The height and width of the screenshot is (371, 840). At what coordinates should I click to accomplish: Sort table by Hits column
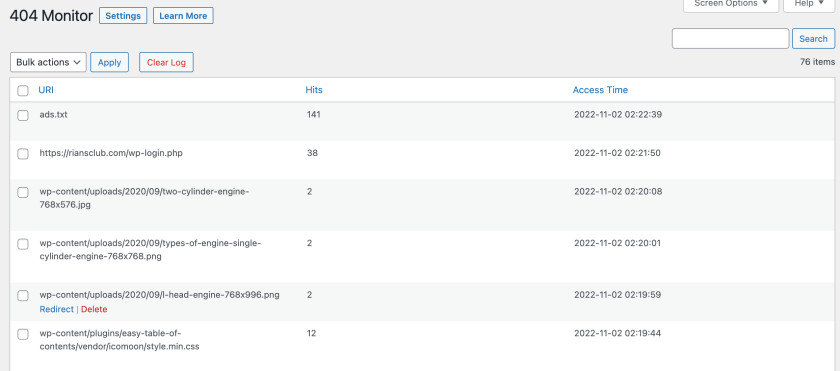[x=314, y=90]
